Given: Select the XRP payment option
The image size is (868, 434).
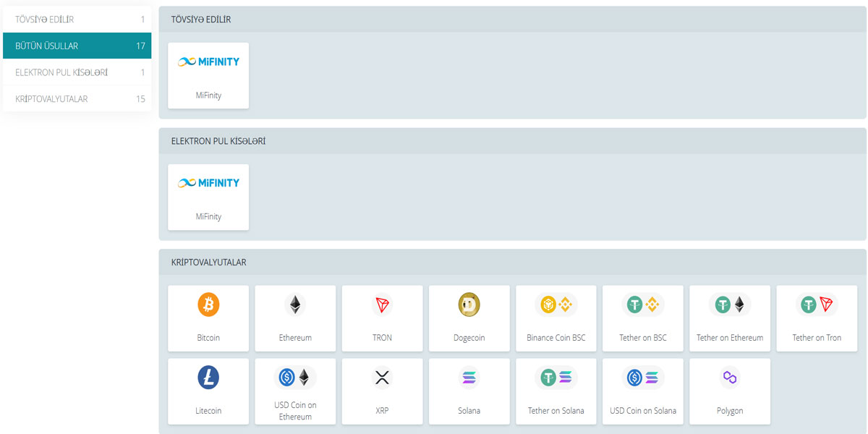Looking at the screenshot, I should tap(382, 378).
